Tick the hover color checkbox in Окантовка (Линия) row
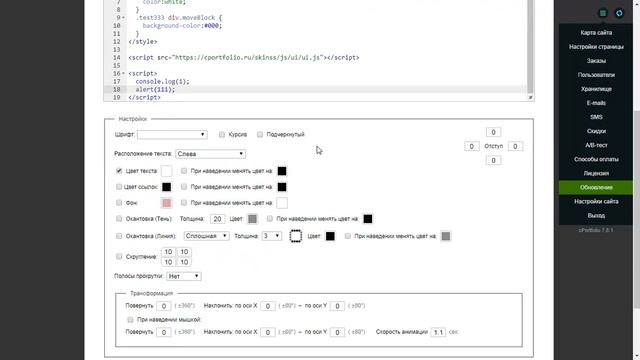Screen dimensions: 640x360 coord(347,236)
